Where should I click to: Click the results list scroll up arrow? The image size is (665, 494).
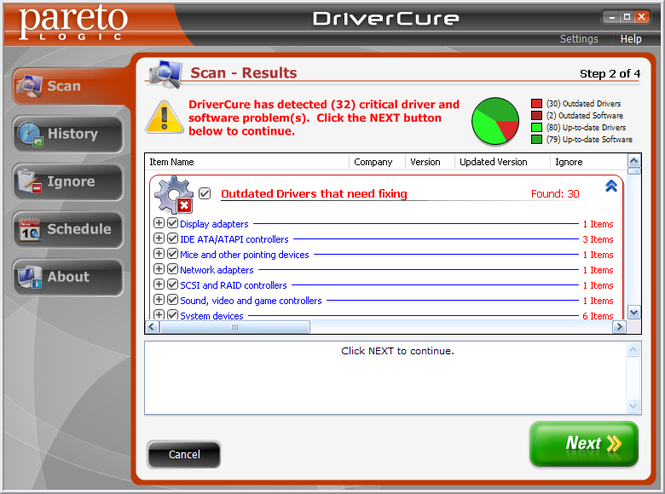pos(634,161)
